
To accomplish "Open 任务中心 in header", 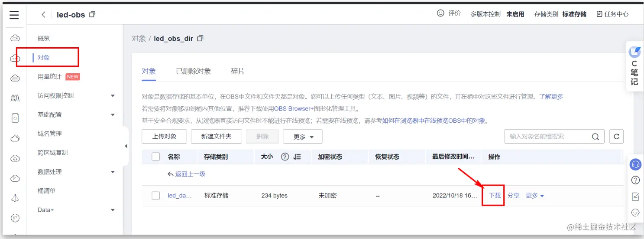I will point(616,14).
